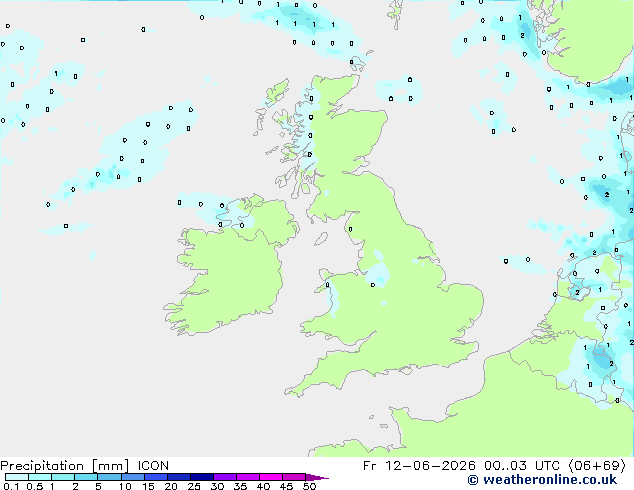Viewport: 634px width, 490px height.
Task: Click the 20 legend scale value
Action: pyautogui.click(x=171, y=486)
